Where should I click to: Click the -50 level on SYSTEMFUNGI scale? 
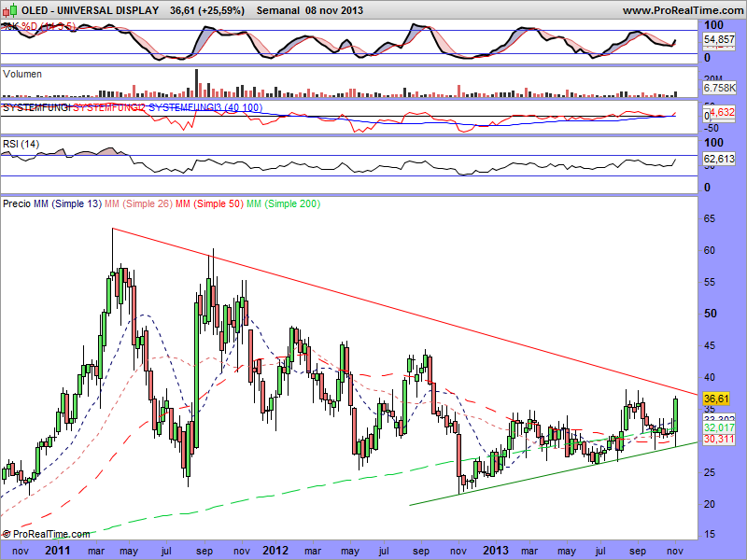pos(712,128)
